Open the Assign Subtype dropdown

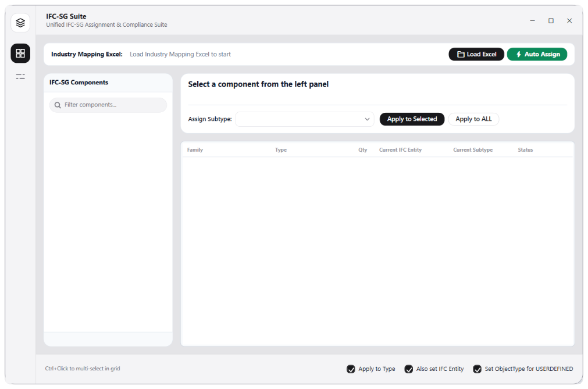(x=305, y=119)
